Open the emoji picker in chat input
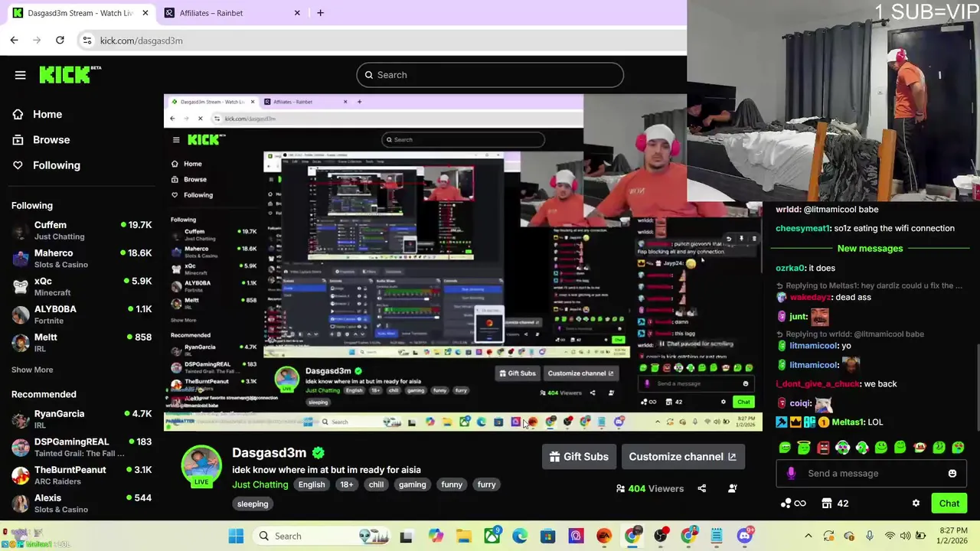Screen dimensions: 980x551 point(952,473)
